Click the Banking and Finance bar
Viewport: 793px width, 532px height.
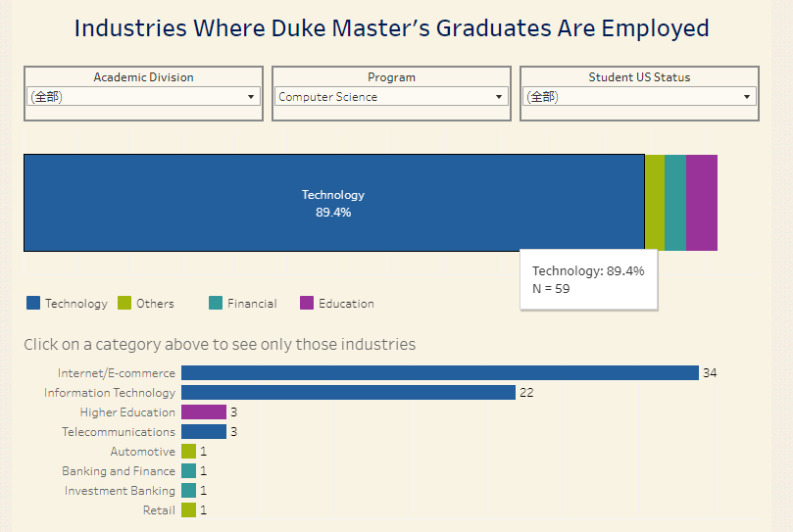(x=188, y=471)
